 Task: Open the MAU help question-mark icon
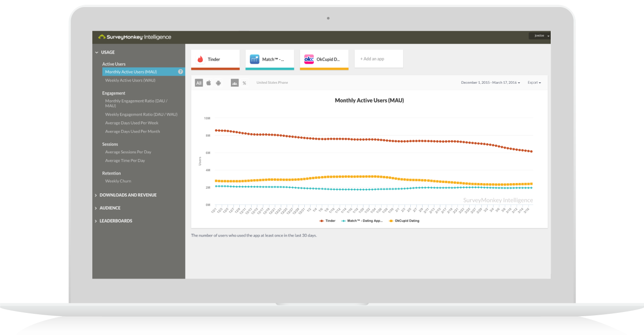click(180, 72)
